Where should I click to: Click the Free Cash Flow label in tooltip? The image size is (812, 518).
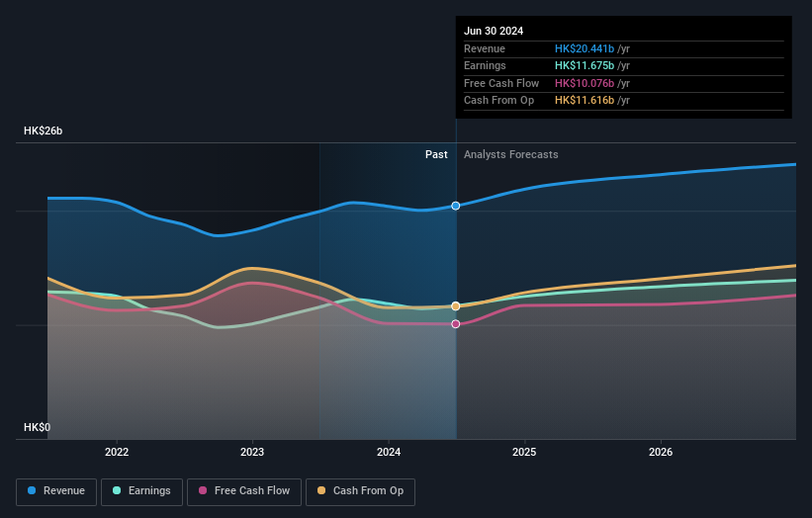[x=501, y=83]
